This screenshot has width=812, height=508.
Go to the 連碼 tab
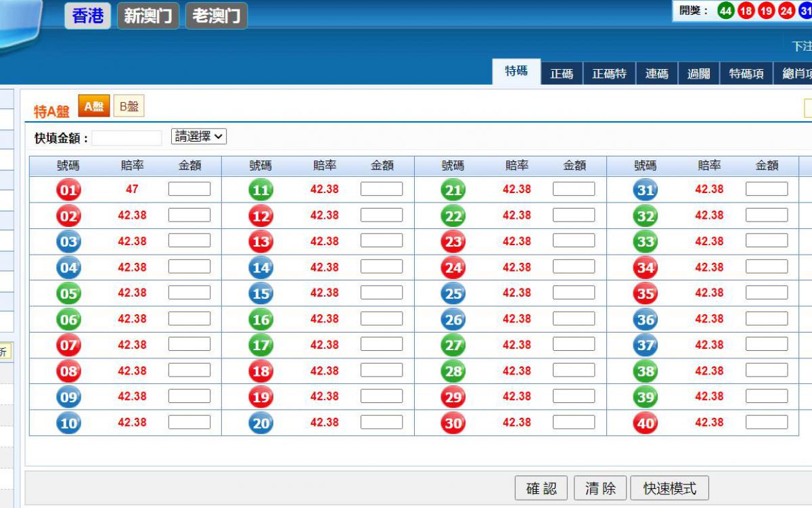click(x=656, y=74)
